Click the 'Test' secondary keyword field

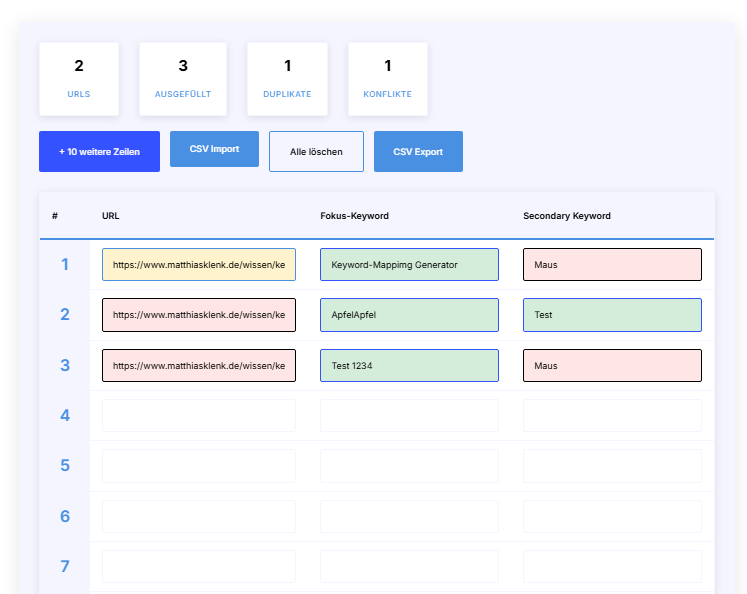click(612, 315)
